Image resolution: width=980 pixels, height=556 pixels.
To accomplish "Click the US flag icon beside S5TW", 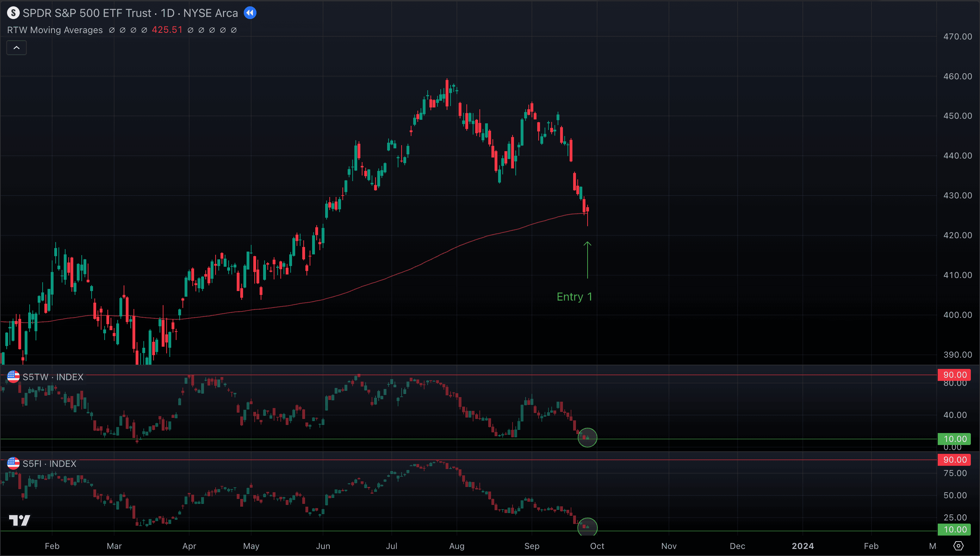I will point(13,377).
